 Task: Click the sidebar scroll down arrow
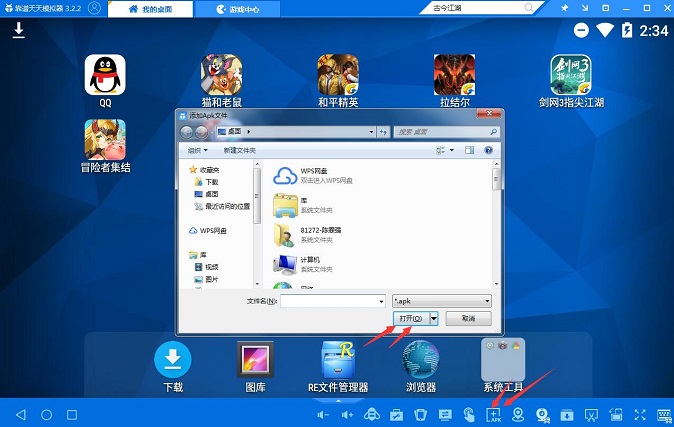pos(257,284)
